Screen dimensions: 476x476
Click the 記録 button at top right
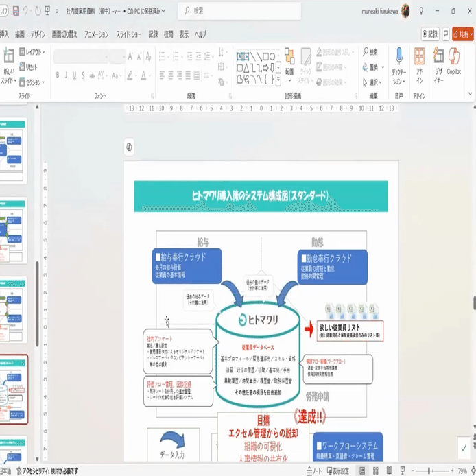click(x=430, y=34)
